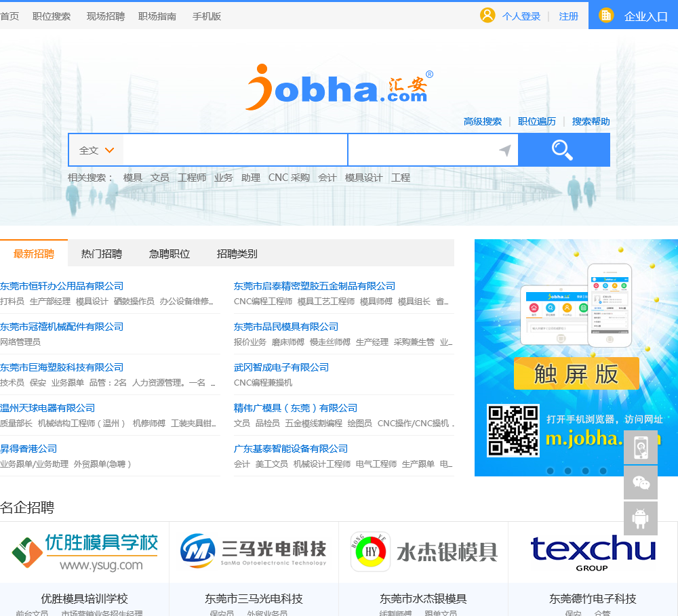Open 温州天球电器有限公司 company link
678x616 pixels.
coord(47,408)
